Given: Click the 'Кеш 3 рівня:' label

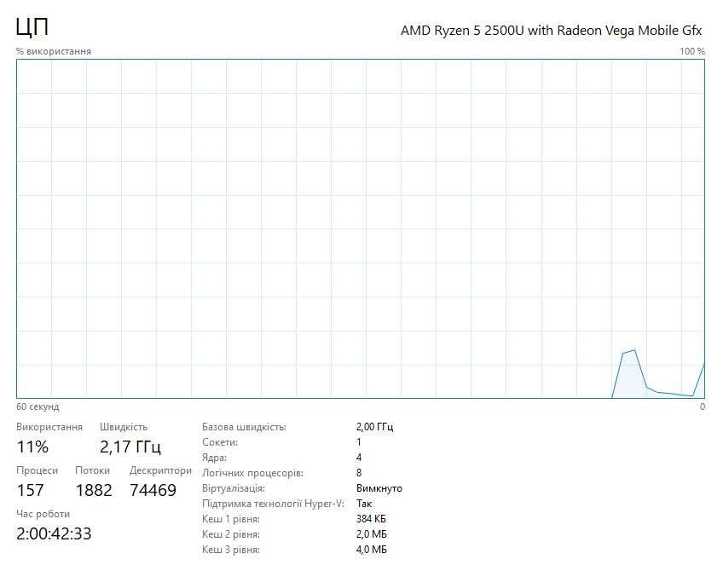Looking at the screenshot, I should tap(231, 550).
